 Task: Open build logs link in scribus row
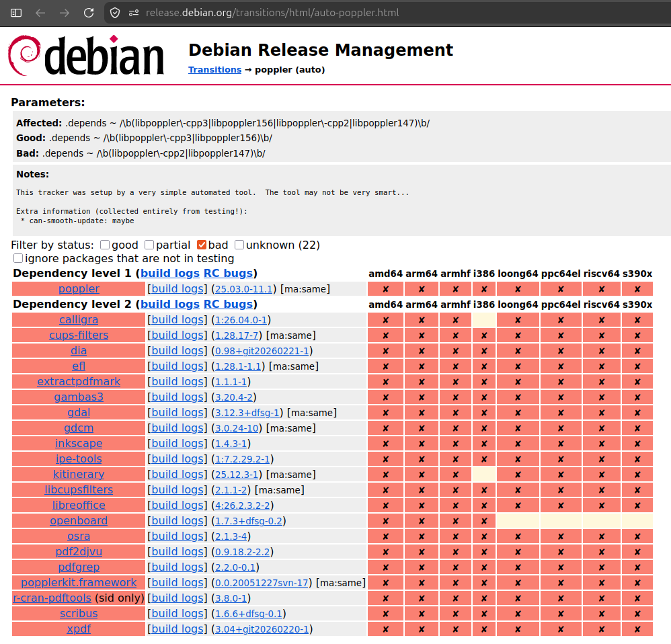click(x=177, y=613)
